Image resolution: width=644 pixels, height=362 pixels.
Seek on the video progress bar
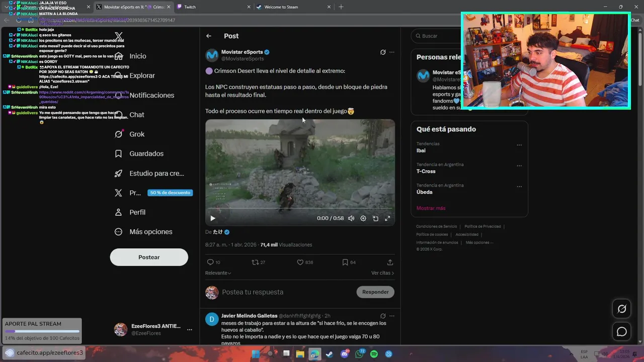click(300, 208)
